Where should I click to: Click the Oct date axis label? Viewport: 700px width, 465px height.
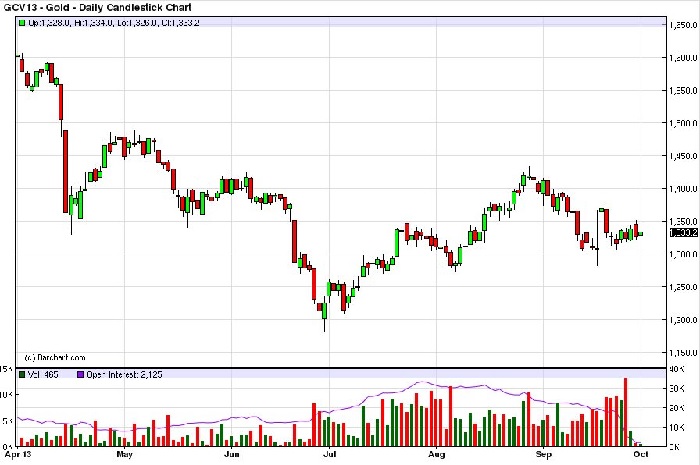tap(641, 454)
